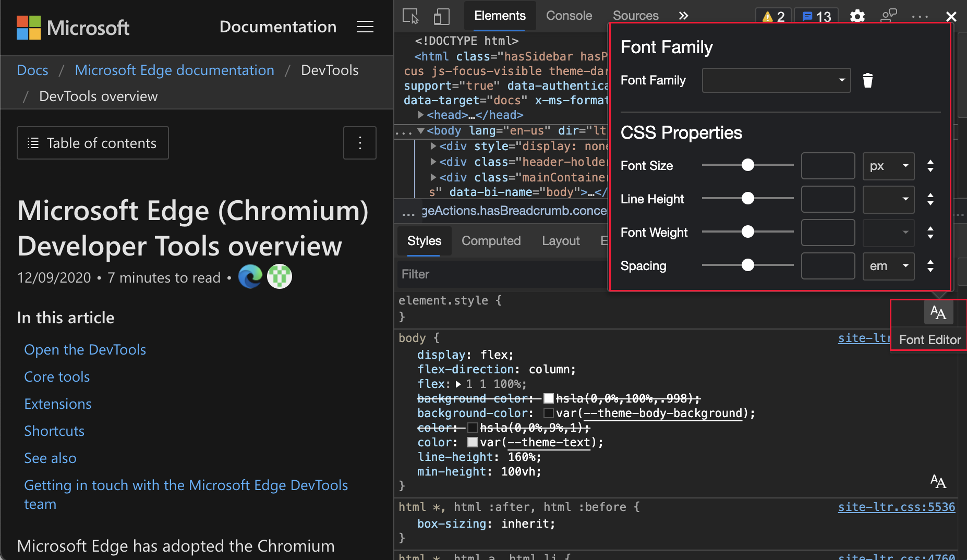The height and width of the screenshot is (560, 967).
Task: Open the kebab menu next to Table of contents
Action: click(x=359, y=142)
